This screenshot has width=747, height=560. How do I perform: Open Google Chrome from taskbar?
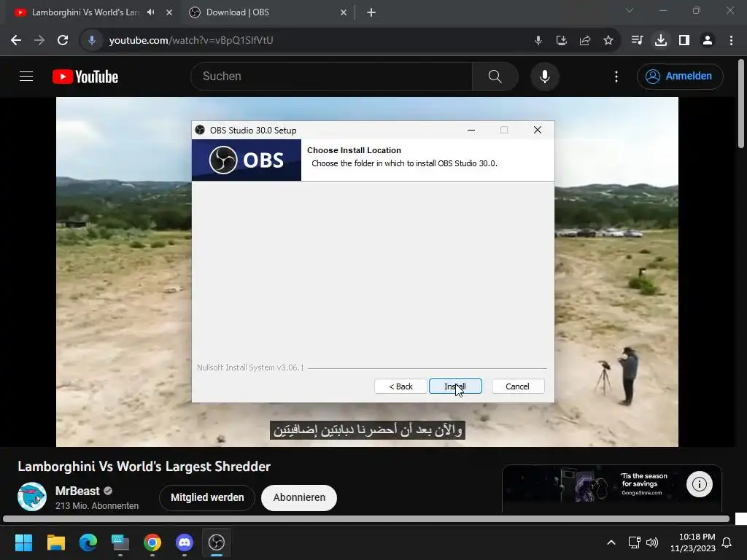[x=152, y=542]
